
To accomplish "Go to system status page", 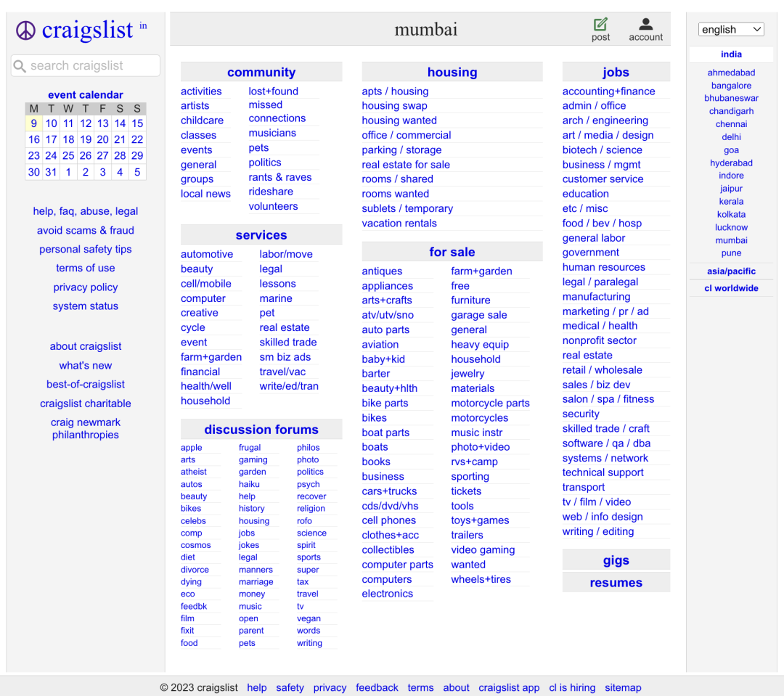I will [x=86, y=306].
